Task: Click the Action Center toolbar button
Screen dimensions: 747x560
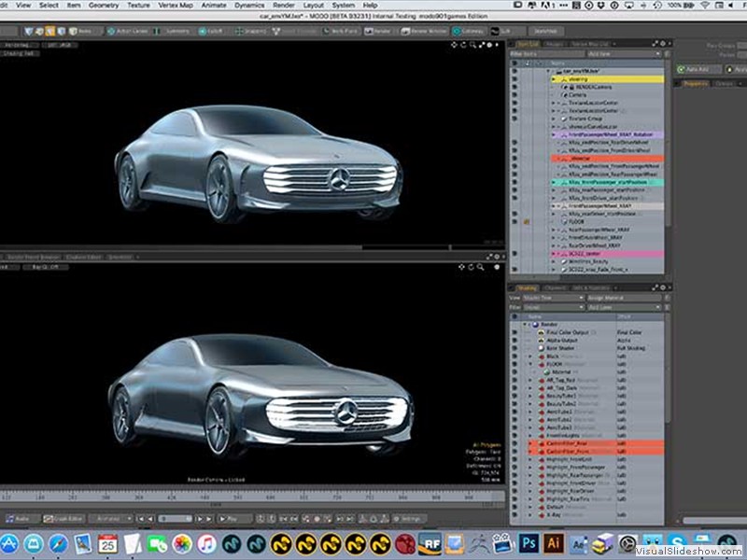Action: [128, 31]
